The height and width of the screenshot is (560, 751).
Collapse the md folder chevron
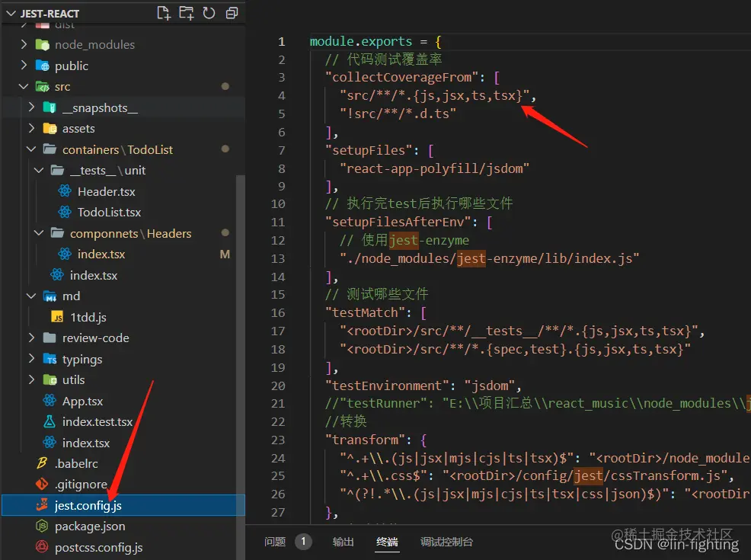pyautogui.click(x=31, y=296)
